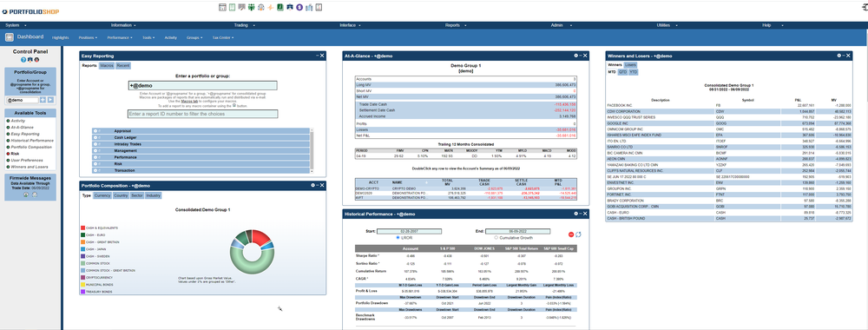
Task: Switch Portfolio Composition to Industry tab
Action: [154, 195]
